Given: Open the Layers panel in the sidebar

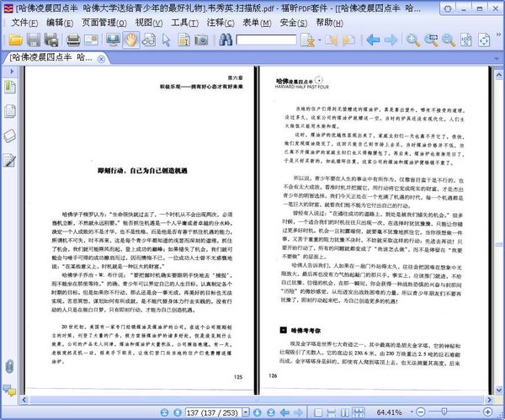Looking at the screenshot, I should click(9, 136).
